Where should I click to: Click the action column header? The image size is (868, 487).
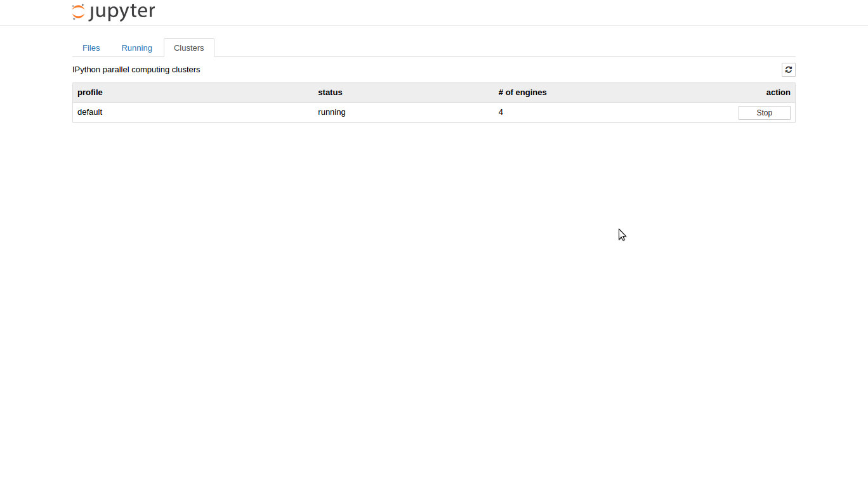tap(778, 93)
